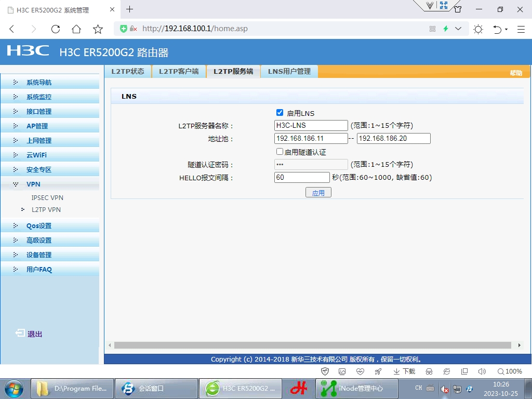
Task: Toggle the brightness sun icon
Action: coord(478,29)
